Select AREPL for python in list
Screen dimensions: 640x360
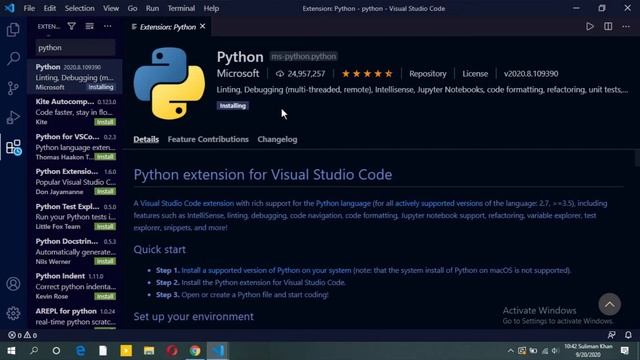coord(75,317)
